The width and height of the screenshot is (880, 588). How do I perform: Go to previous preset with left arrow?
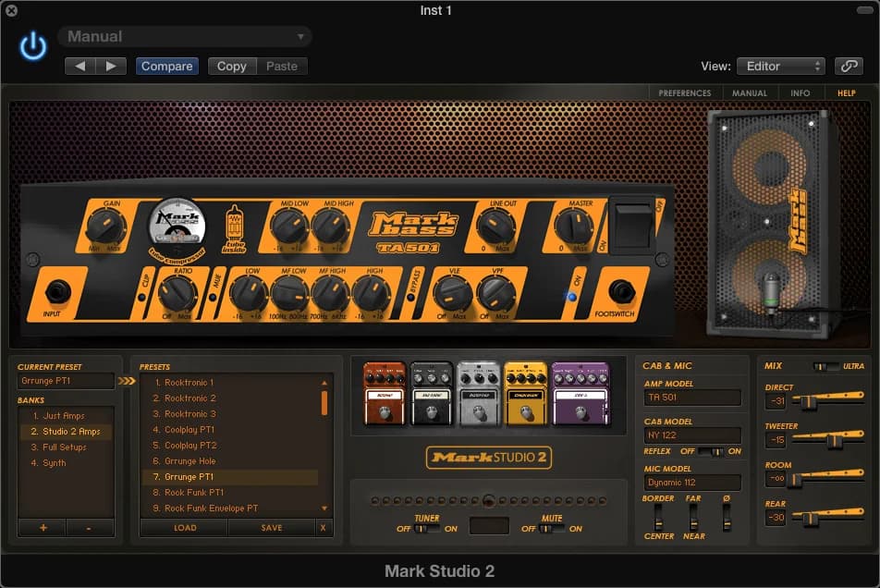point(80,66)
